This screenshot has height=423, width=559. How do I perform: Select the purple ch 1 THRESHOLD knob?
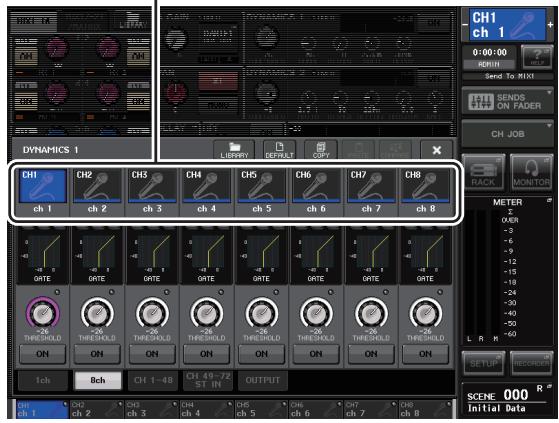42,314
